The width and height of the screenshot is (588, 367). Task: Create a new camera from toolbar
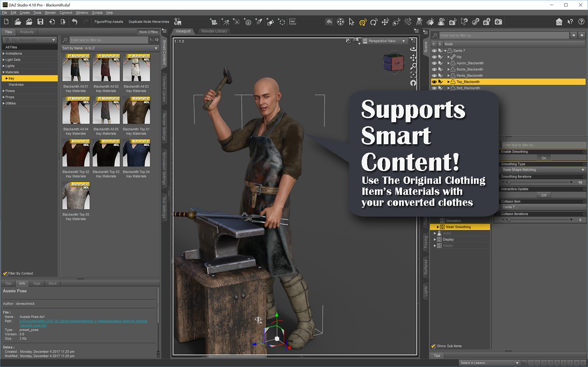tap(213, 22)
